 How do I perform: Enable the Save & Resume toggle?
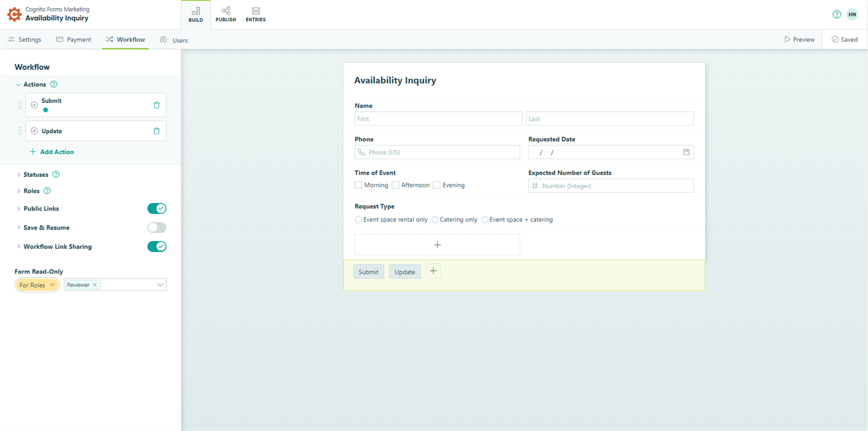click(x=157, y=227)
